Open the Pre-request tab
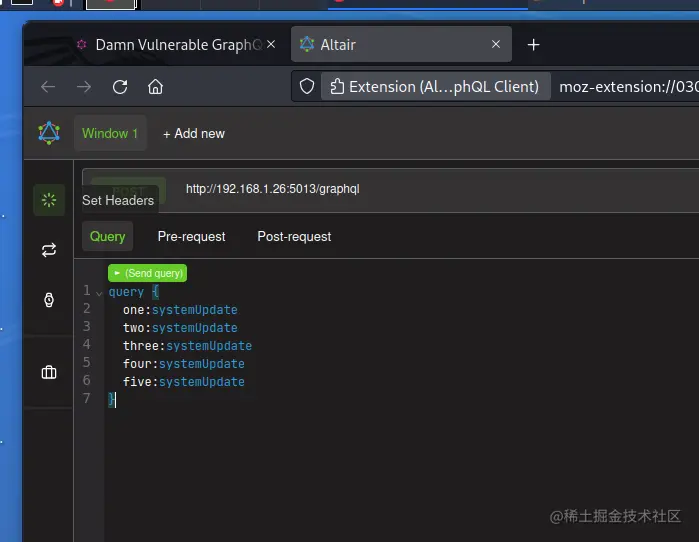Viewport: 699px width, 542px height. 192,236
